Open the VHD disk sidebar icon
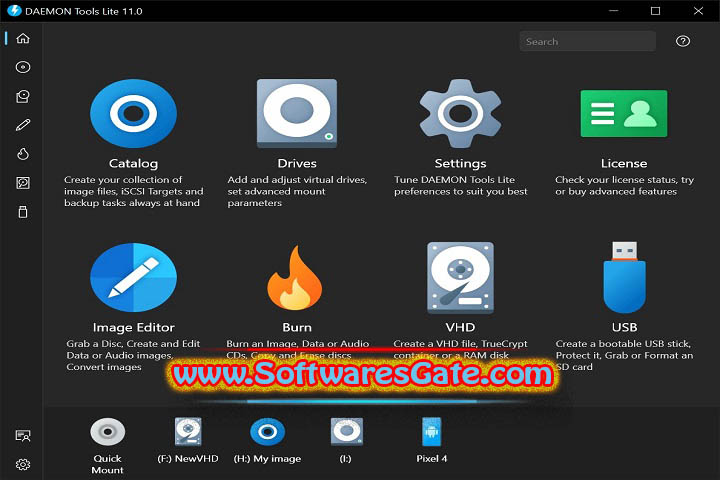Viewport: 720px width, 480px height. (23, 183)
